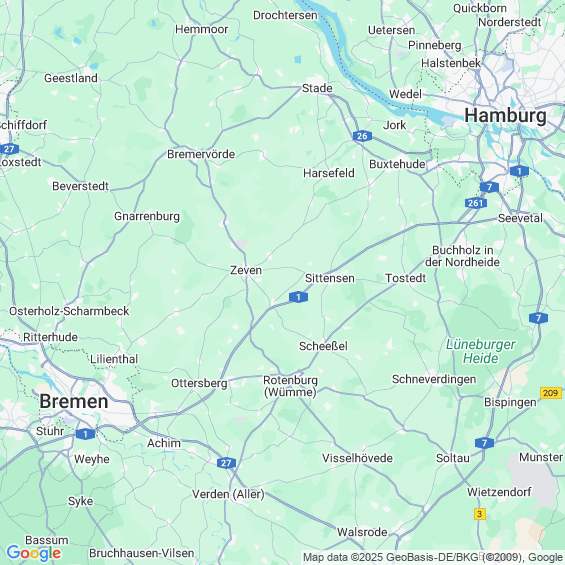Screen dimensions: 565x565
Task: Click the A26 highway shield near Jork
Action: (x=362, y=136)
